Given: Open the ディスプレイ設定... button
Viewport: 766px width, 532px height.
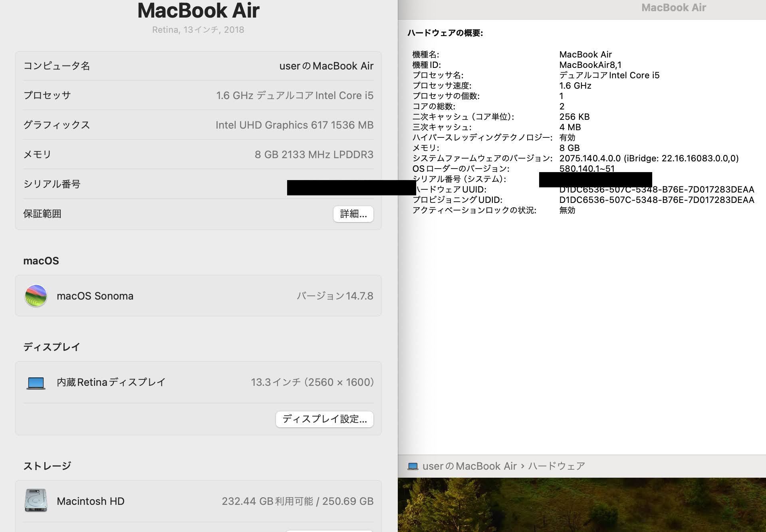Looking at the screenshot, I should click(324, 419).
